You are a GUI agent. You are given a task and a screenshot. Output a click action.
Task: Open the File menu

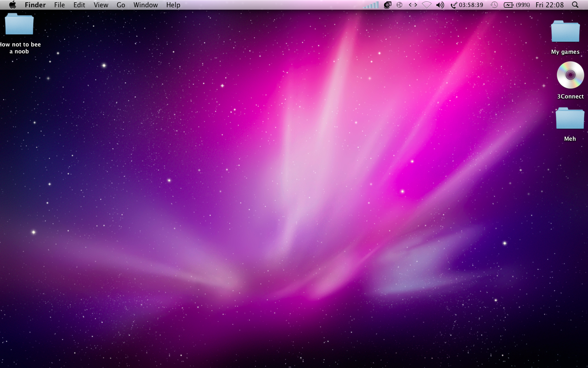coord(59,5)
